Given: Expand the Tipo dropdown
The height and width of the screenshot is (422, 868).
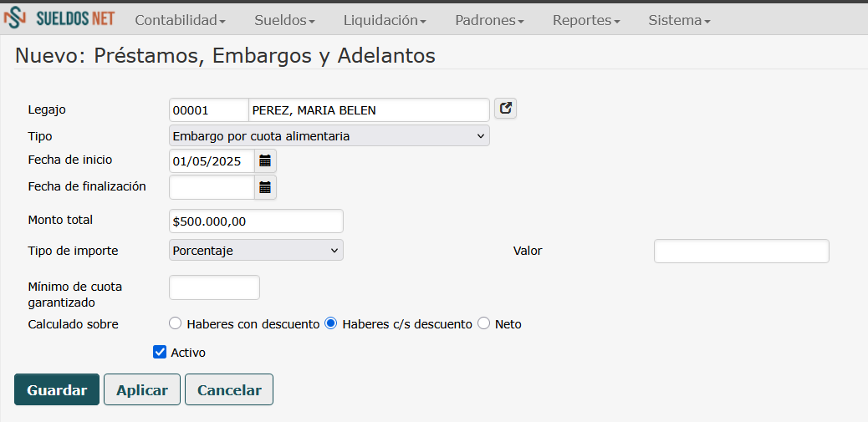Looking at the screenshot, I should click(x=329, y=135).
